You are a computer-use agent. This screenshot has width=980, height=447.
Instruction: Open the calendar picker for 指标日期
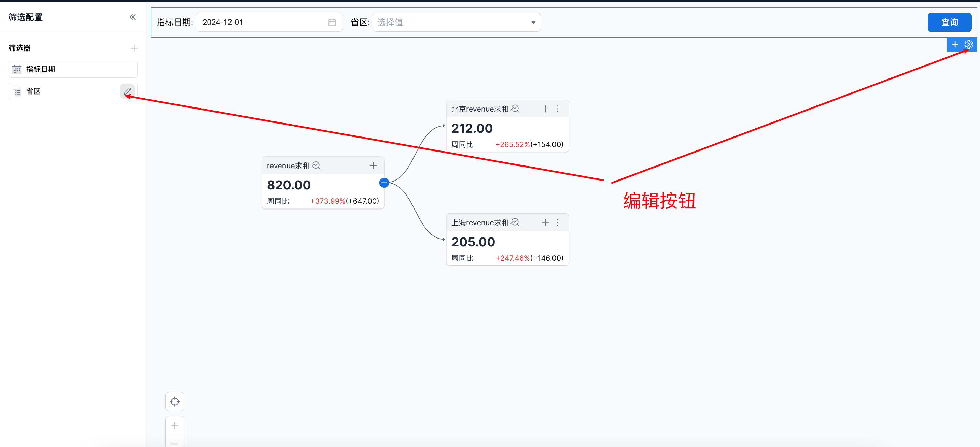point(332,23)
